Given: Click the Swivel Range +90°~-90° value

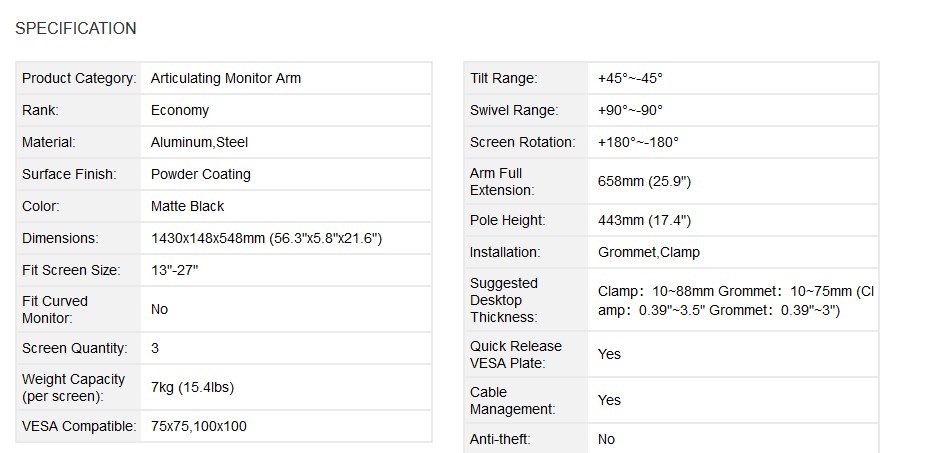Looking at the screenshot, I should click(x=630, y=110).
